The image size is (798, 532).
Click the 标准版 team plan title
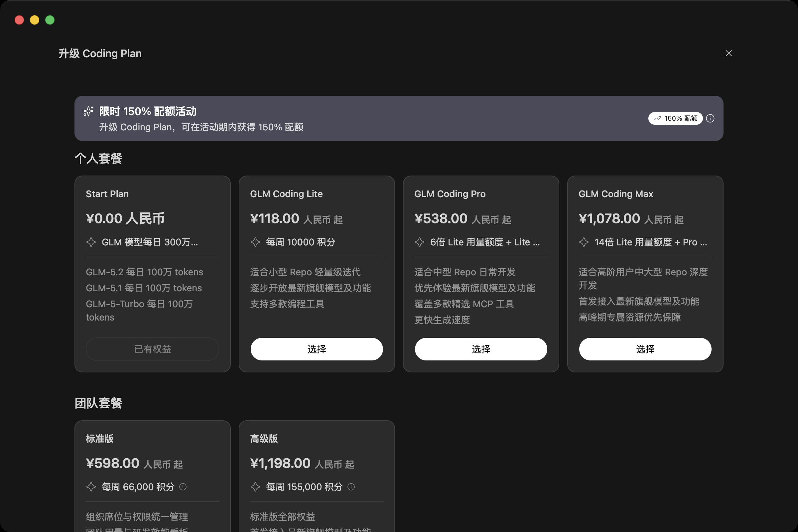click(x=100, y=439)
